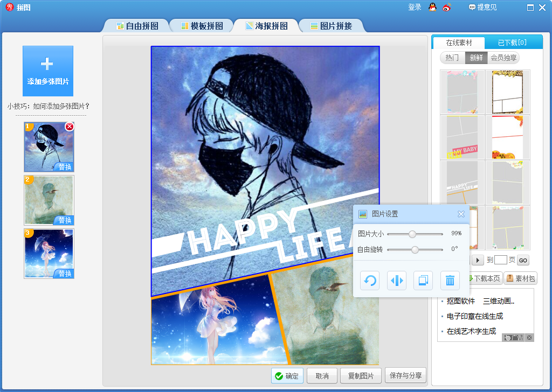Click the QQ penguin login icon
The width and height of the screenshot is (552, 392).
point(432,8)
